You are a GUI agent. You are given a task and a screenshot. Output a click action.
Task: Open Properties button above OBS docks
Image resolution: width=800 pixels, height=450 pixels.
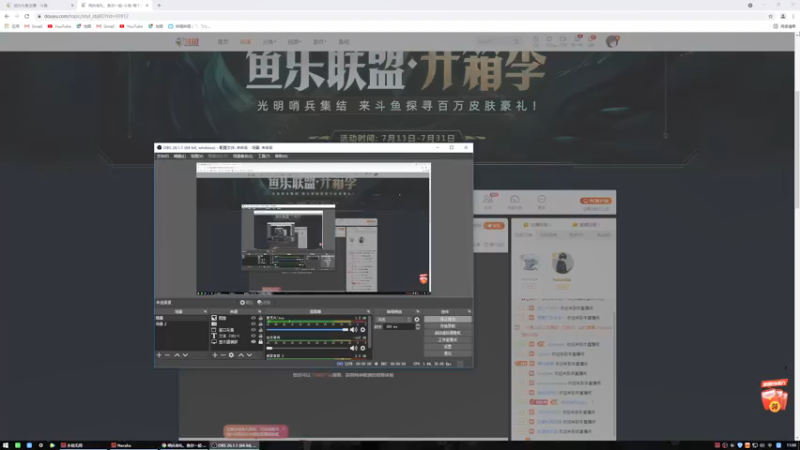(x=246, y=303)
